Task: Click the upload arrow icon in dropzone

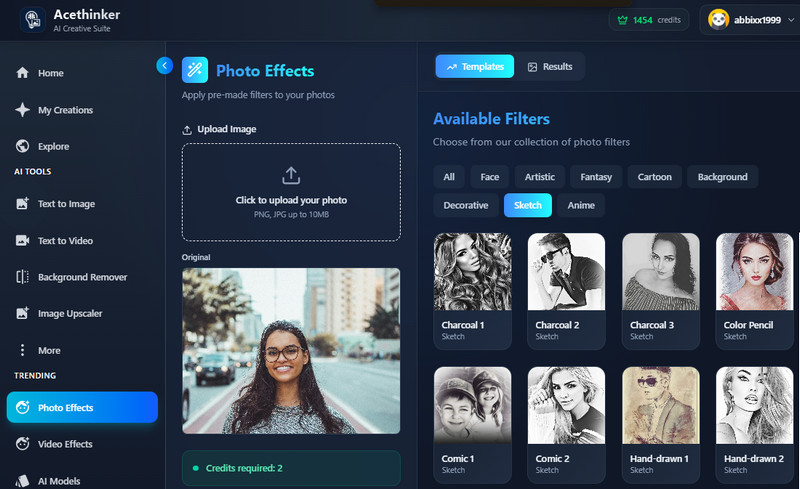Action: (x=291, y=176)
